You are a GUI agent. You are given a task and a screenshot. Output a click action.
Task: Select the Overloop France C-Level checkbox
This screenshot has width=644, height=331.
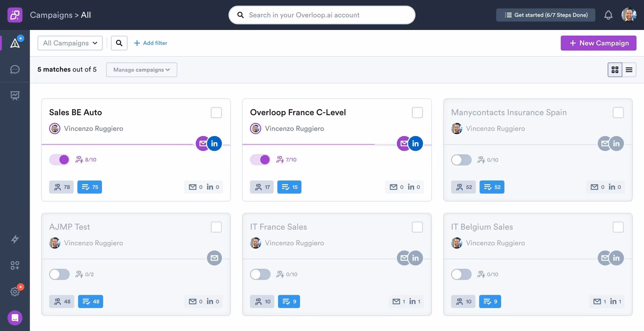click(x=417, y=113)
